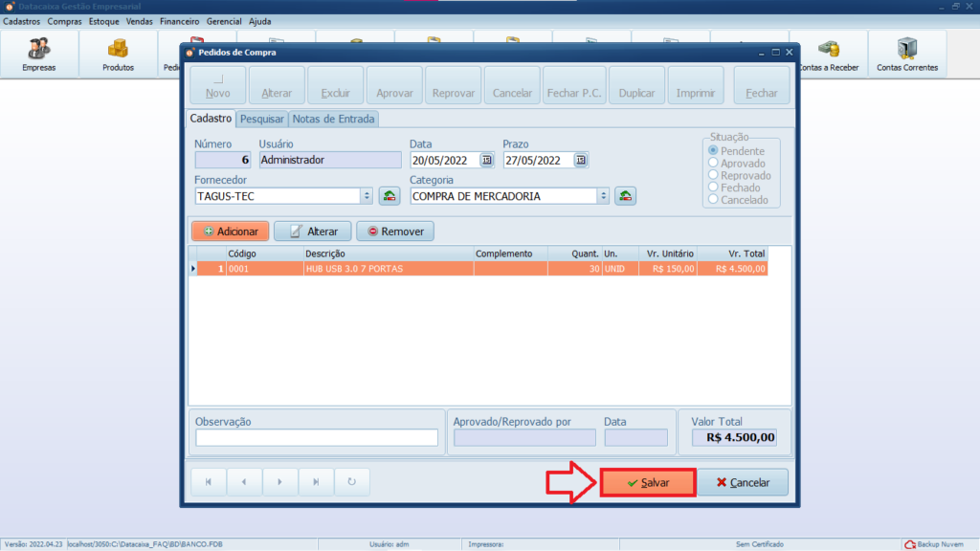
Task: Select the Reprovado radio option
Action: tap(713, 176)
